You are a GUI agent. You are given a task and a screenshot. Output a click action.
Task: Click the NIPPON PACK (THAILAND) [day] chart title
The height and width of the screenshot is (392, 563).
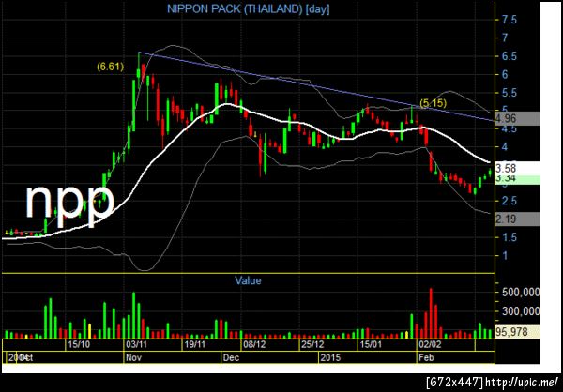tap(249, 9)
